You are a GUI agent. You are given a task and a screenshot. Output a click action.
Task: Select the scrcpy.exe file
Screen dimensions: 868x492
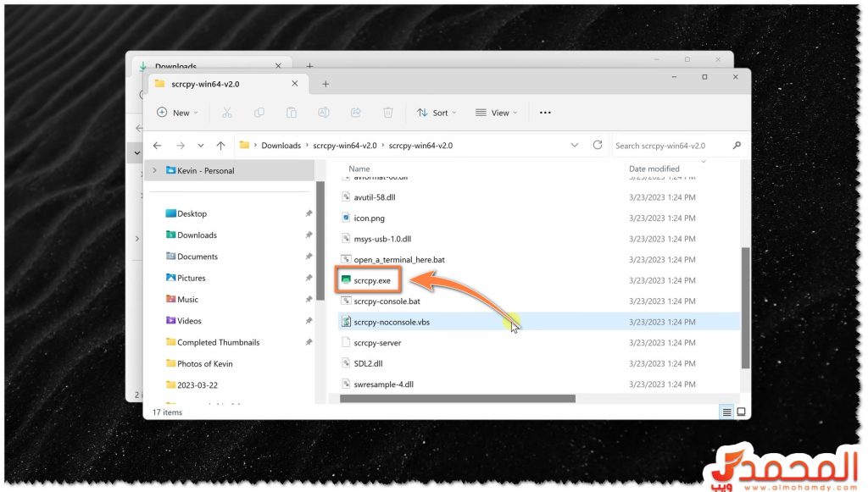coord(371,279)
